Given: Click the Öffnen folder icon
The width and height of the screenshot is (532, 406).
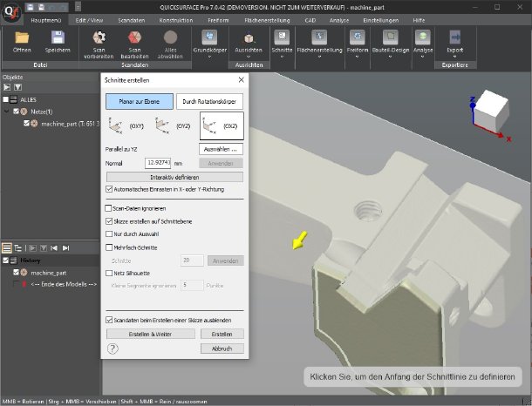Looking at the screenshot, I should (x=23, y=37).
